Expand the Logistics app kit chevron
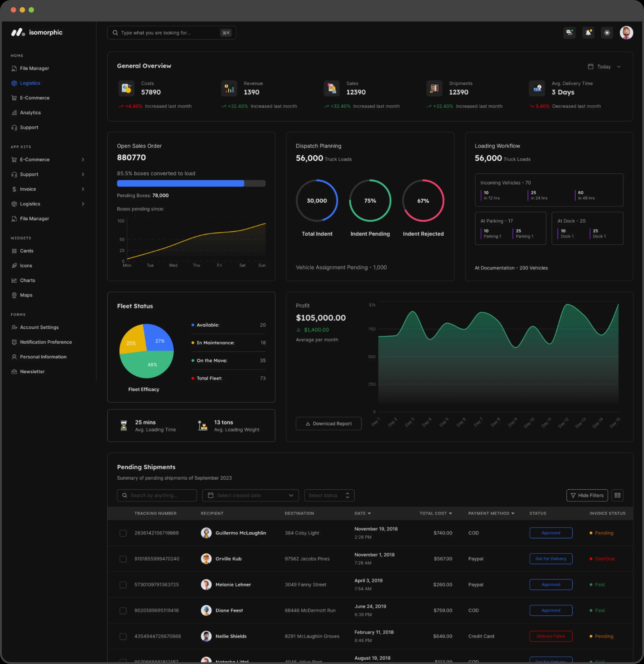This screenshot has height=664, width=644. pyautogui.click(x=83, y=204)
